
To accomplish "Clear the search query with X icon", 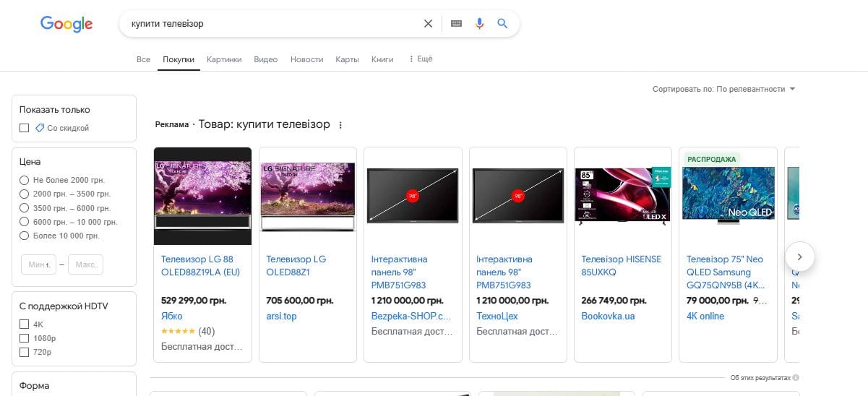I will (428, 24).
